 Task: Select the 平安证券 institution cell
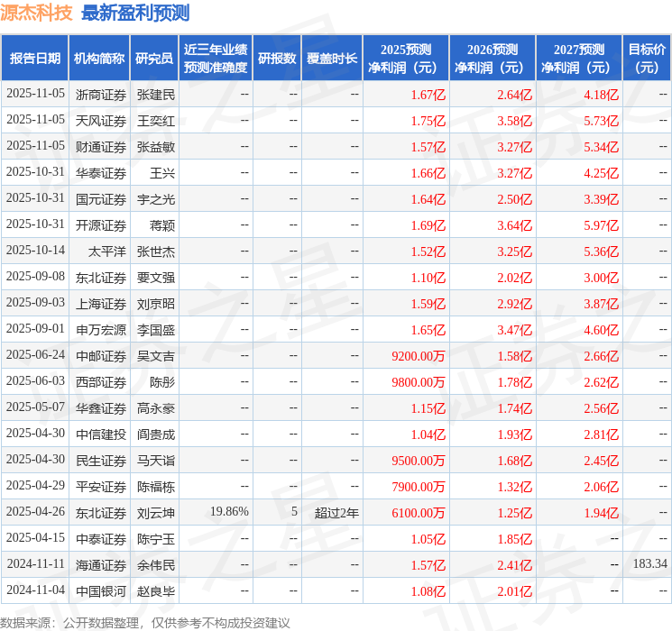coord(101,487)
